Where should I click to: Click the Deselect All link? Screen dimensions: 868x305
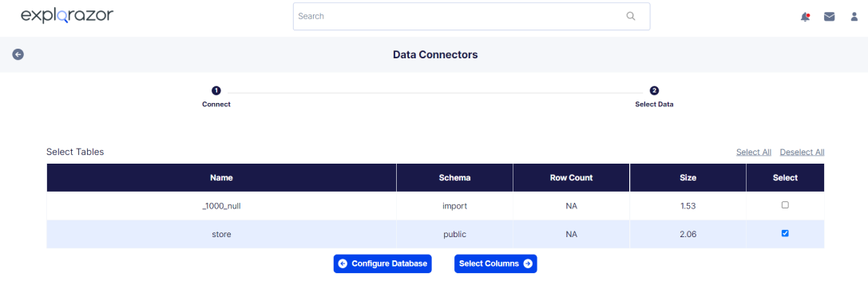[803, 152]
